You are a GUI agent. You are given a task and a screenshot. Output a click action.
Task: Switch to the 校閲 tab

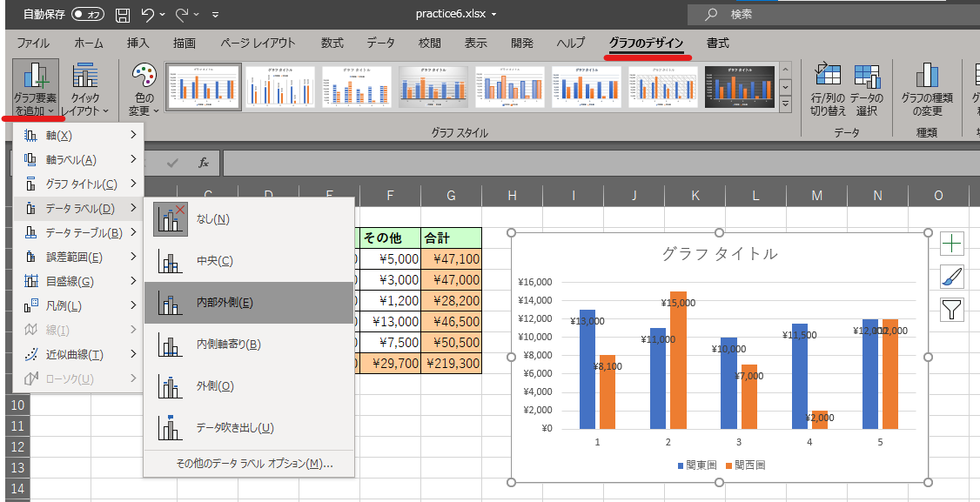429,44
